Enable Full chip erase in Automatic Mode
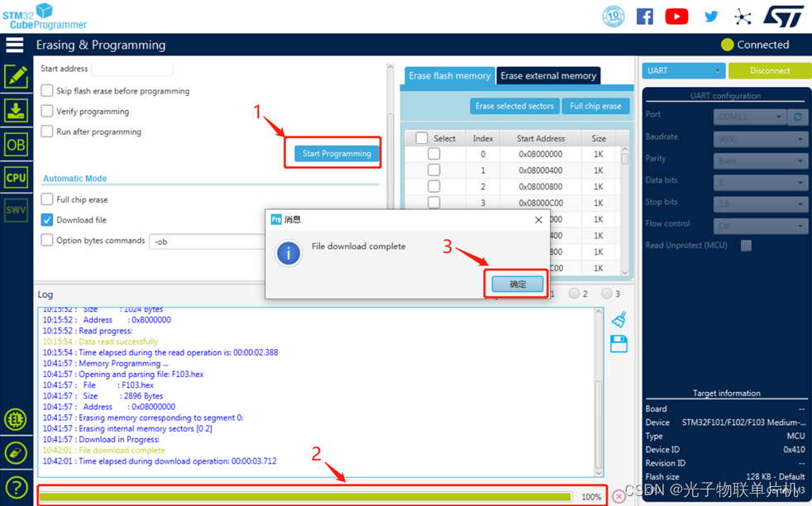This screenshot has height=506, width=812. (x=47, y=199)
